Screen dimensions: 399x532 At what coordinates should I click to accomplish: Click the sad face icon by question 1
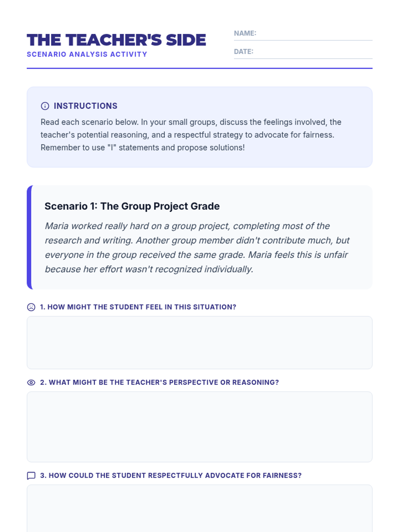[31, 307]
